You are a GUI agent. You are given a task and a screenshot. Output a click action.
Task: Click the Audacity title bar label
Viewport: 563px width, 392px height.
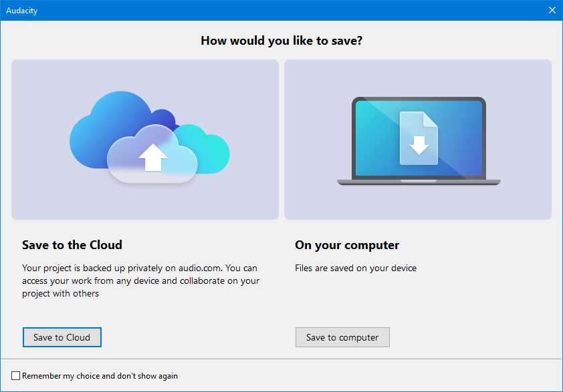pyautogui.click(x=21, y=10)
